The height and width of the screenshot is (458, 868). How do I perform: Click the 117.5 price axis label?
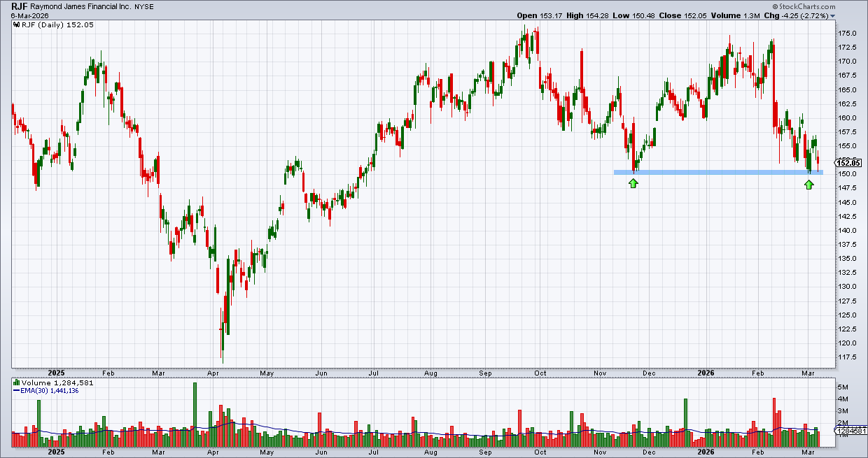click(848, 357)
